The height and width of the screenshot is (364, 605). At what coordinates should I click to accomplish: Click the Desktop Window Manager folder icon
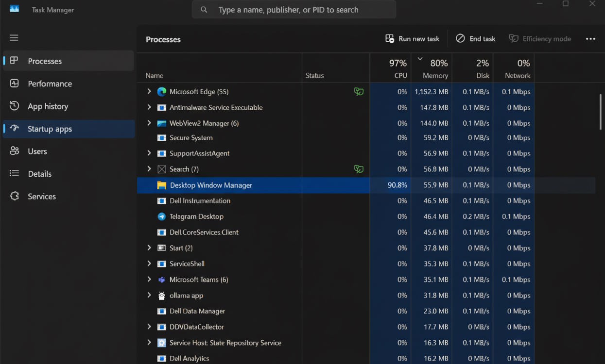coord(162,185)
